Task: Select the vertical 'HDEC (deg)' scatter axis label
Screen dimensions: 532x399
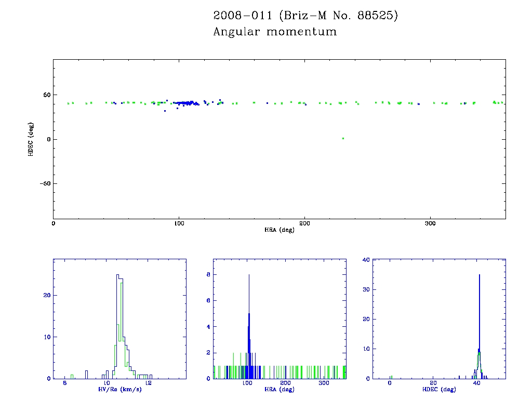Action: tap(31, 139)
